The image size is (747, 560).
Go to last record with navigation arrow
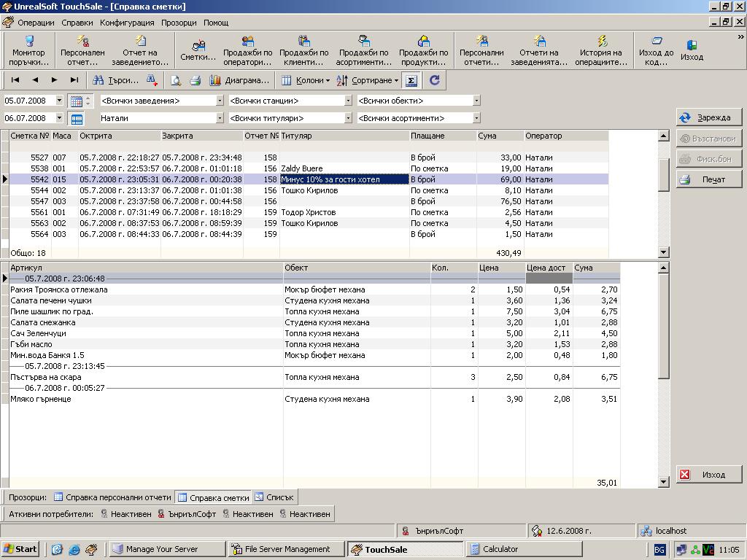(x=74, y=80)
